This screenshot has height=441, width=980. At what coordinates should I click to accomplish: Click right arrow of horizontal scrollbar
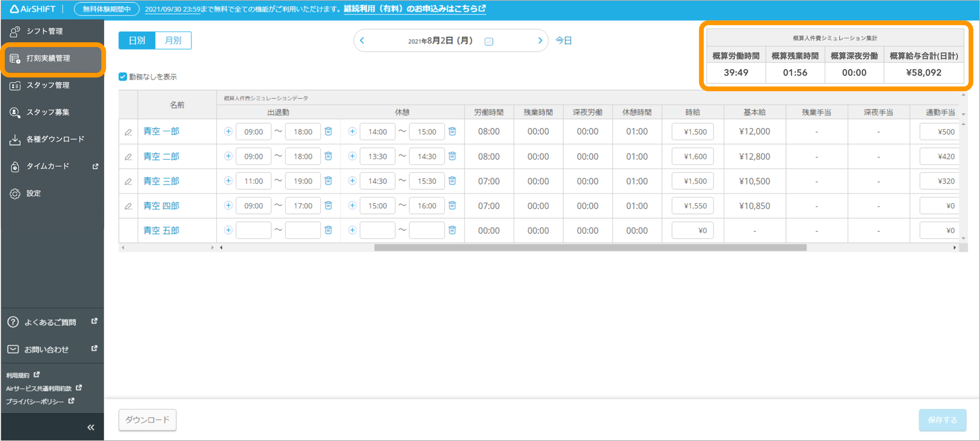pos(955,248)
